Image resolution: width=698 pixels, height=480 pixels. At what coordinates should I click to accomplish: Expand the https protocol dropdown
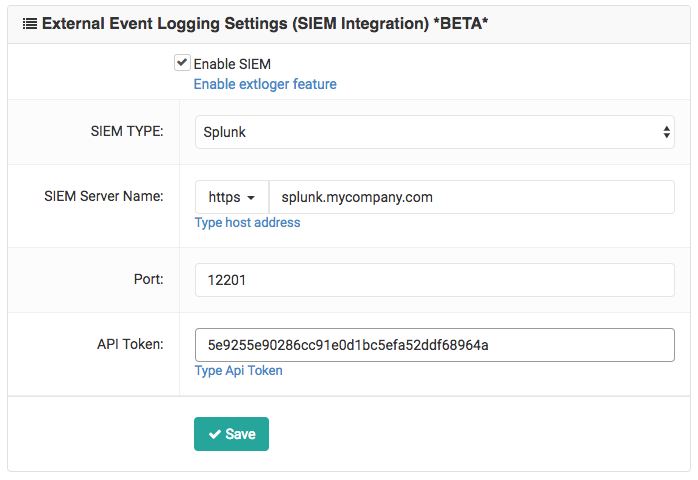231,197
